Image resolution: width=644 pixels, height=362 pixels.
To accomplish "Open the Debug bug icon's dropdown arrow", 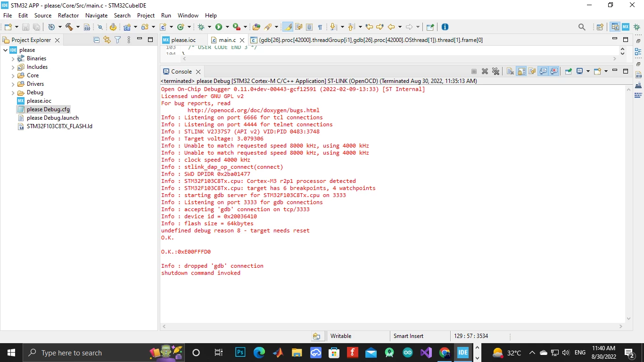I will (209, 27).
